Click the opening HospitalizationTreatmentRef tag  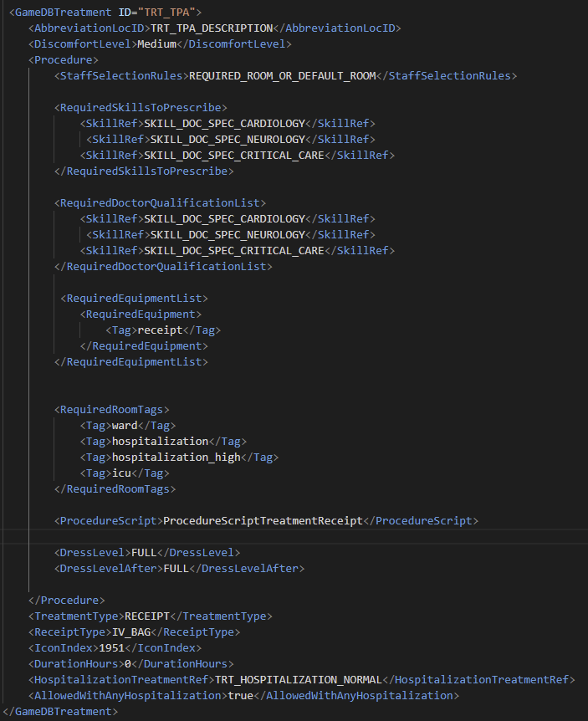121,680
